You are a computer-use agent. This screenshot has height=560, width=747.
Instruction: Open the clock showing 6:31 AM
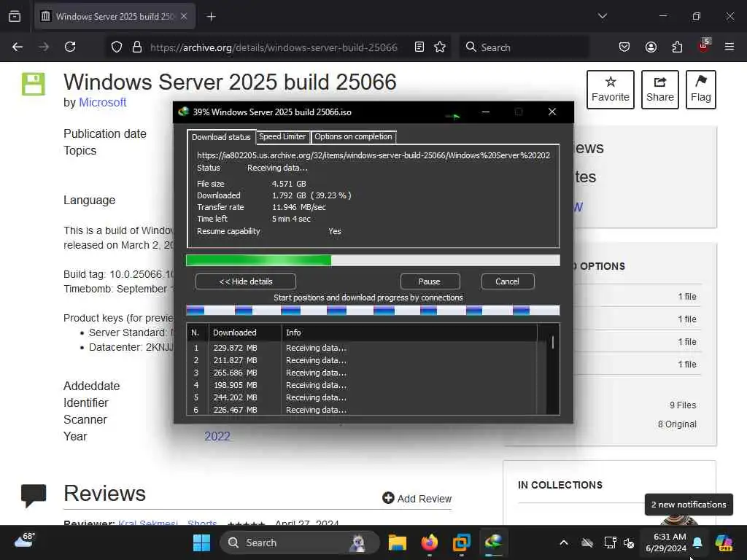pos(666,542)
